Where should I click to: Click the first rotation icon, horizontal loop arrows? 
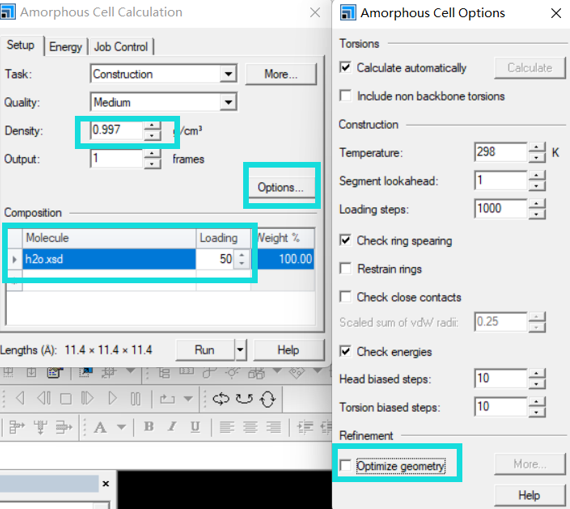tap(221, 399)
